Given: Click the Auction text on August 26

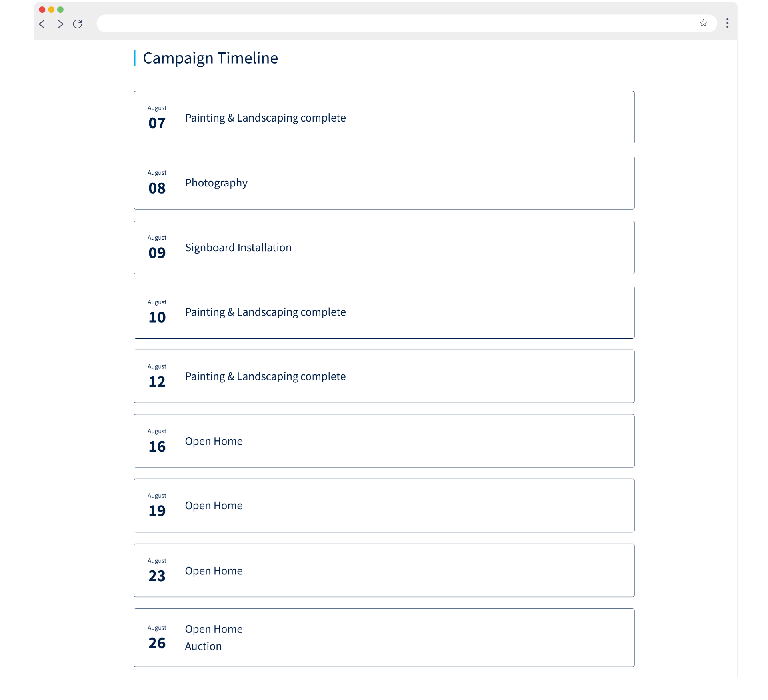Looking at the screenshot, I should (x=203, y=646).
